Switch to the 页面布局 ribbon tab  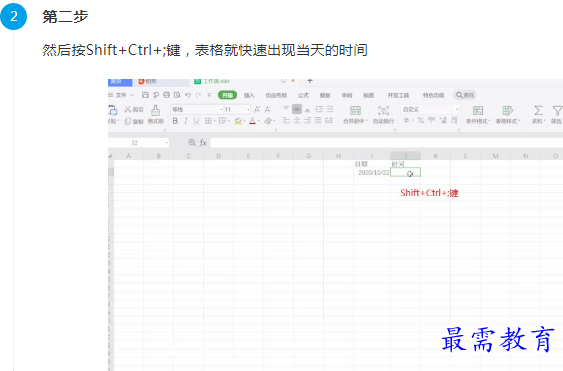click(x=276, y=95)
